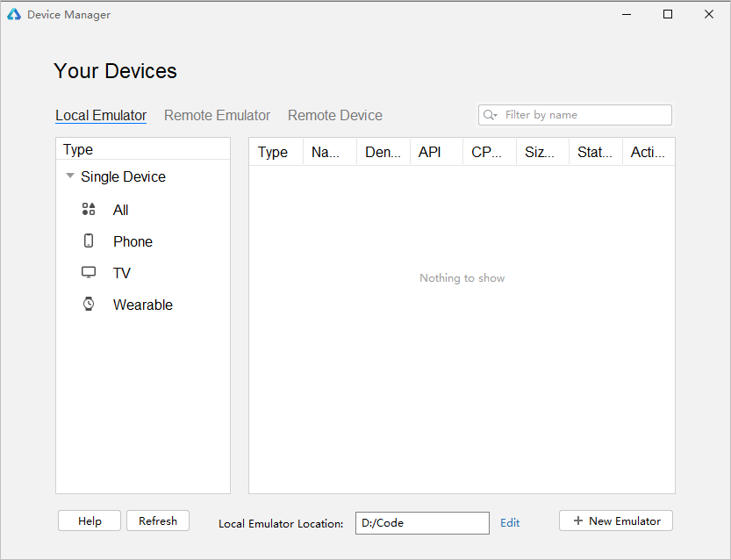
Task: Select the Phone device type entry
Action: click(x=143, y=241)
